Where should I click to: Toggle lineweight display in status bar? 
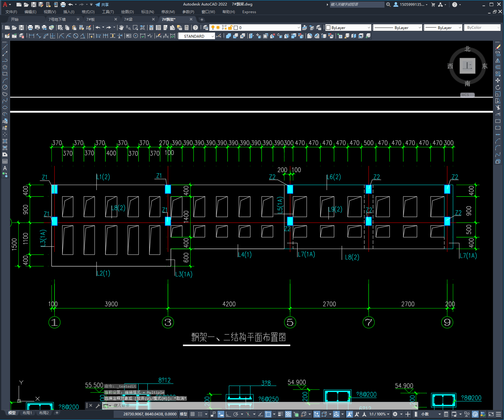pyautogui.click(x=280, y=414)
